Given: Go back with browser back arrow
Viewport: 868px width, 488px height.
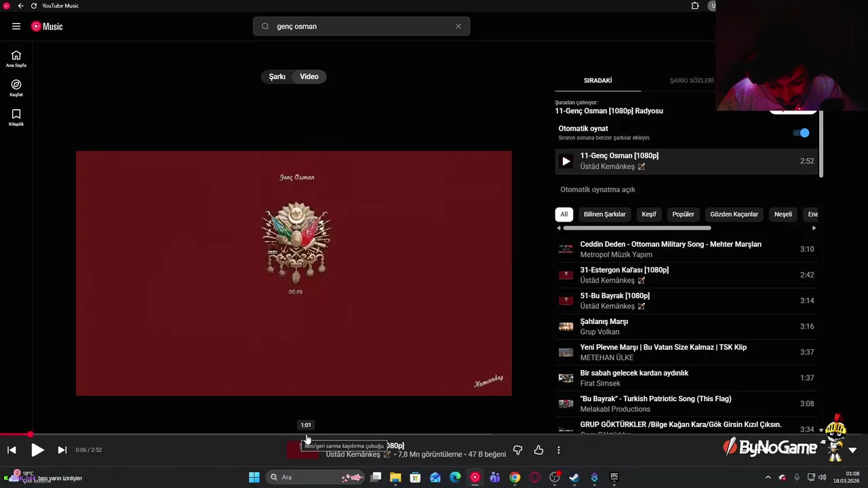Looking at the screenshot, I should 20,5.
